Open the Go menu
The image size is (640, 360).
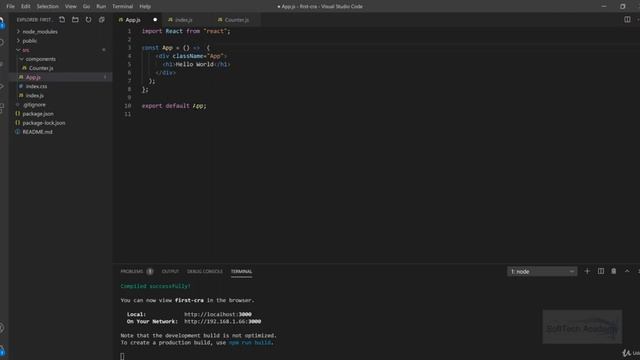[x=86, y=7]
